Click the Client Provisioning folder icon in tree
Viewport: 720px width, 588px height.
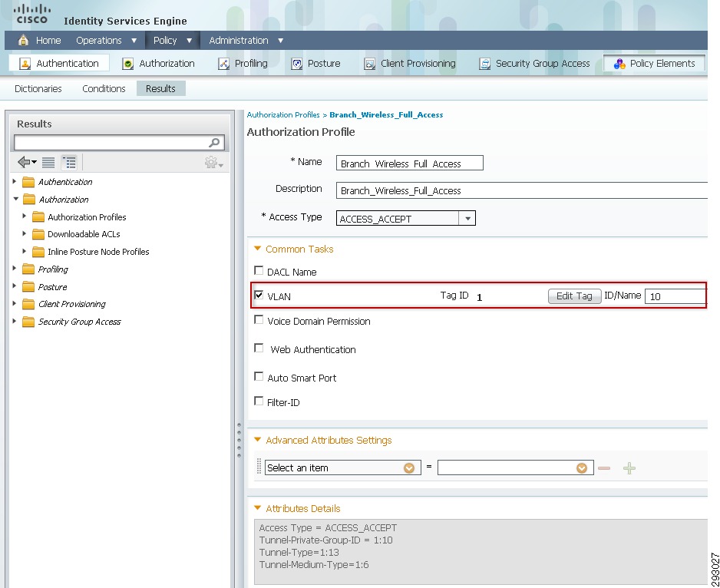[28, 304]
